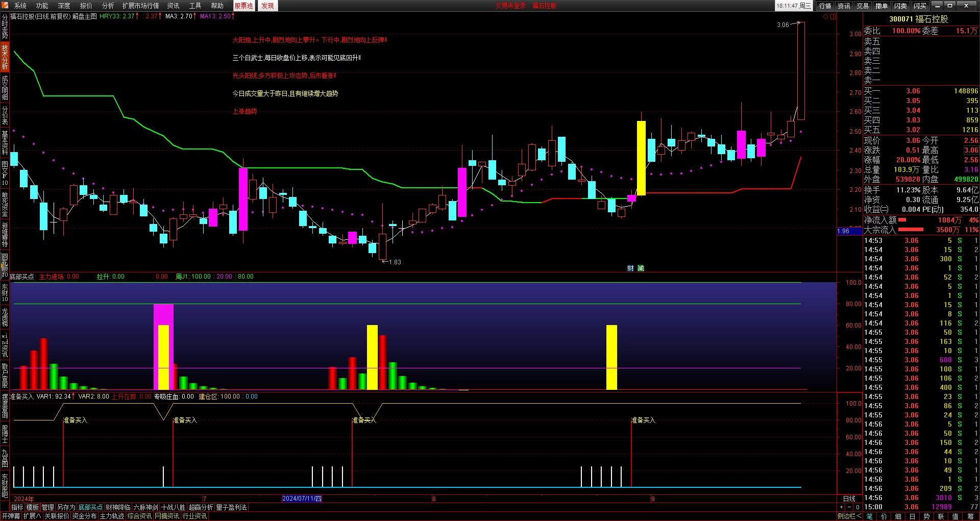Click the 模板 button at bottom
This screenshot has height=521, width=980.
pos(33,507)
